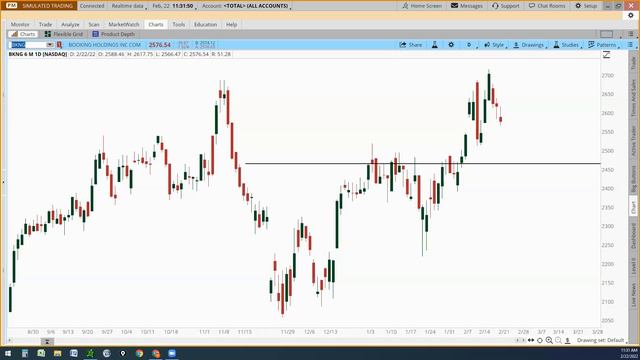
Task: Open the Times And Sales side tab
Action: 633,98
